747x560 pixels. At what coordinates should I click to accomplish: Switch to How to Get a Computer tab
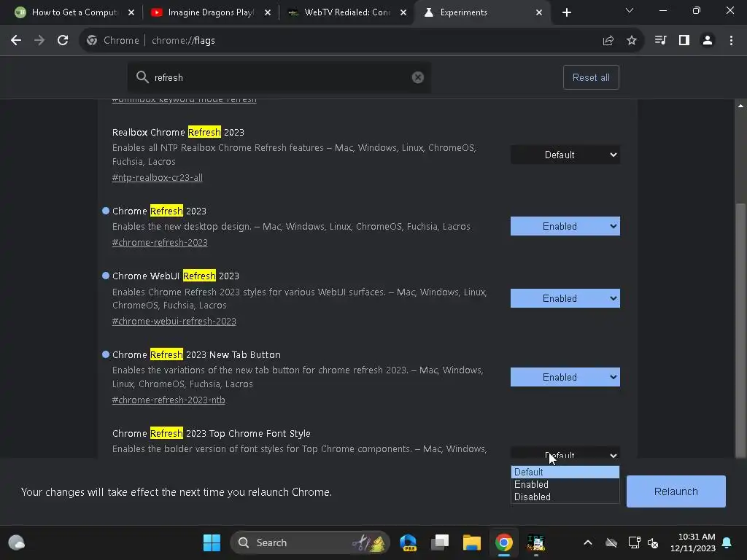(x=74, y=12)
